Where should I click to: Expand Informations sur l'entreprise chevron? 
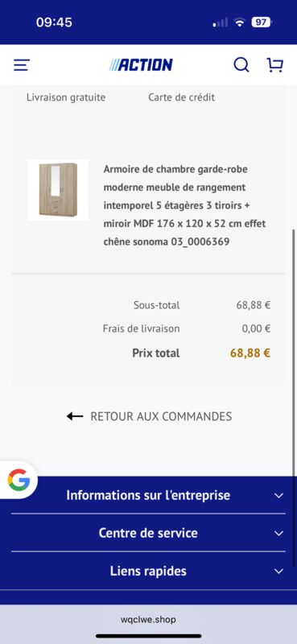[x=279, y=495]
